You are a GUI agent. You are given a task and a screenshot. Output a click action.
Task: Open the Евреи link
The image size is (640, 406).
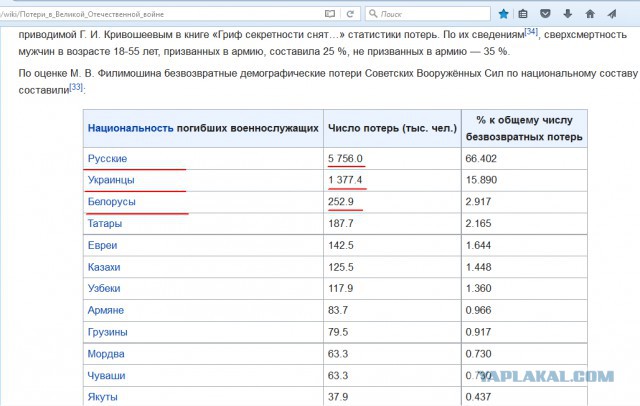click(x=102, y=245)
